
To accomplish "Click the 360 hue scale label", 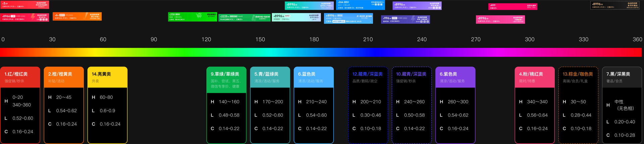I will 637,39.
